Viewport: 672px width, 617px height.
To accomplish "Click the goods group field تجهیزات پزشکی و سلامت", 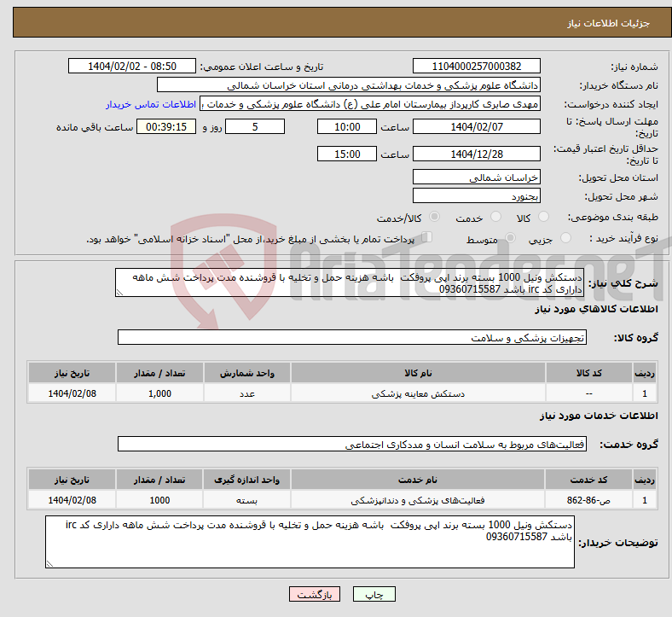I will [x=352, y=337].
